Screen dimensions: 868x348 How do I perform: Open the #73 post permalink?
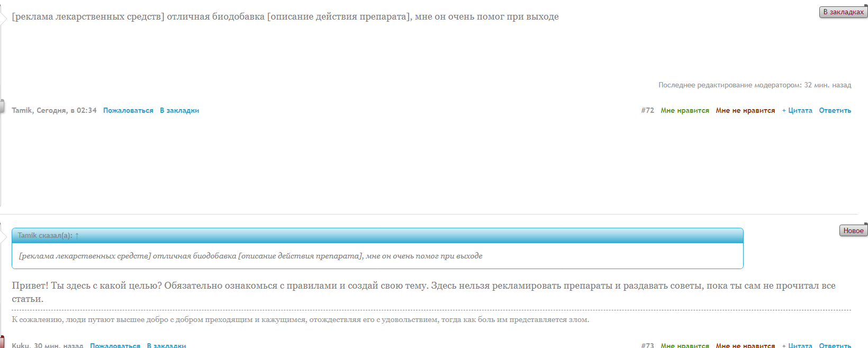click(647, 345)
